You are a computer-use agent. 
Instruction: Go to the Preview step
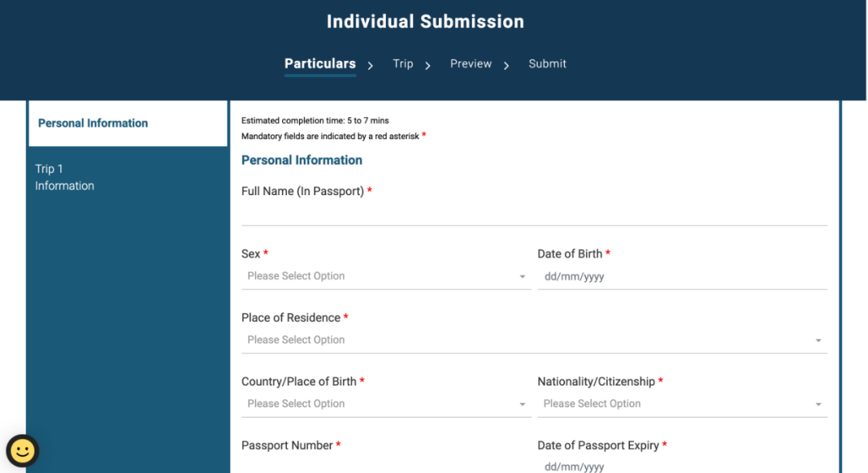[x=471, y=63]
